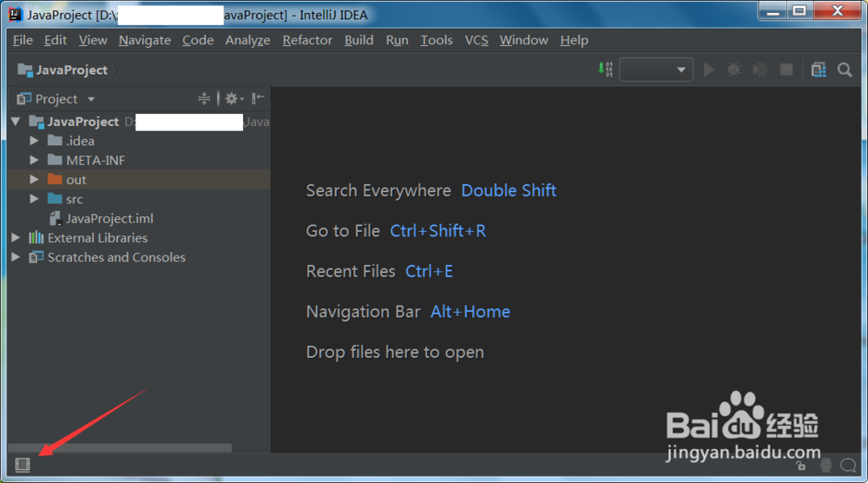868x483 pixels.
Task: Click the lock icon in status bar
Action: point(801,466)
